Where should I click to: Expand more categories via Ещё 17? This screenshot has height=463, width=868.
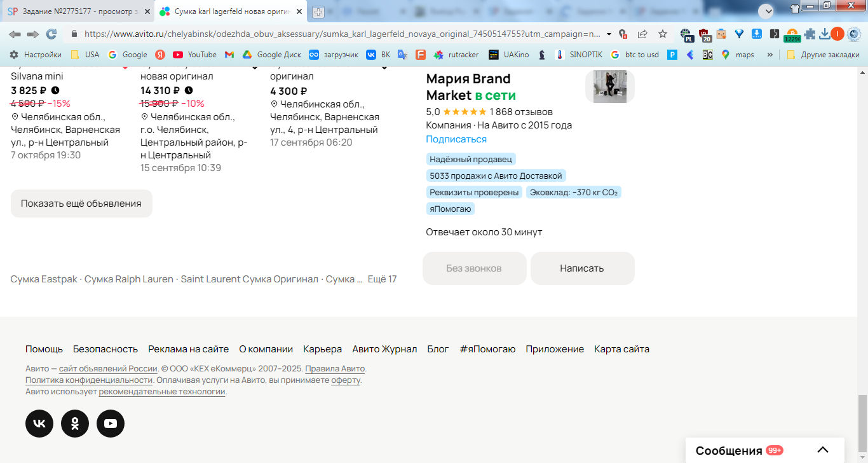[x=382, y=279]
